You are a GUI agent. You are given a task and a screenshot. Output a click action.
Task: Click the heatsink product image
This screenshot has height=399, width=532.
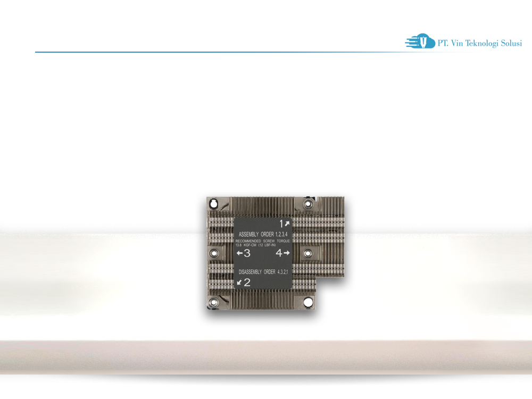[276, 253]
